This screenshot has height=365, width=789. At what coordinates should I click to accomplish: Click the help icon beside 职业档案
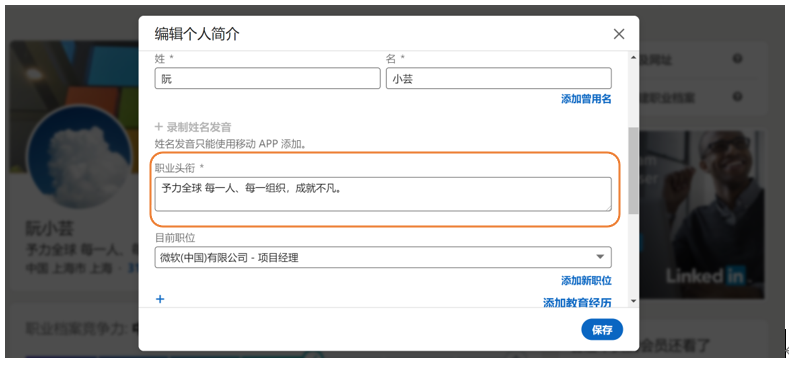pyautogui.click(x=737, y=96)
